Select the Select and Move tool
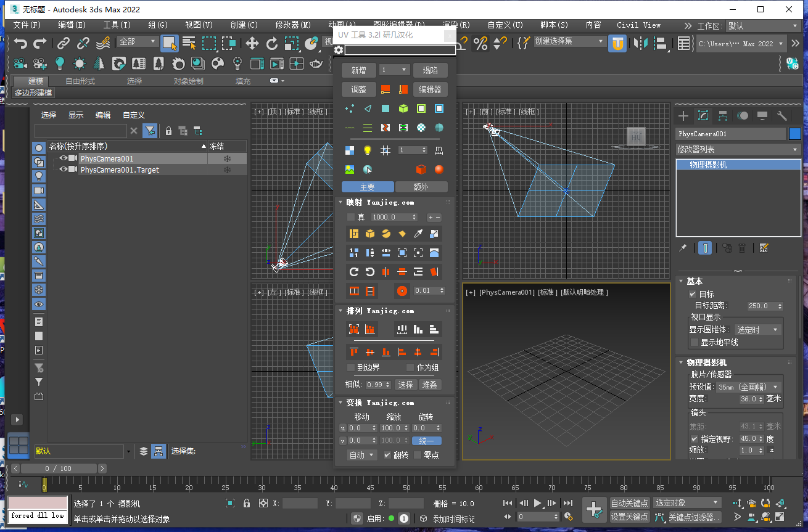 (x=251, y=44)
